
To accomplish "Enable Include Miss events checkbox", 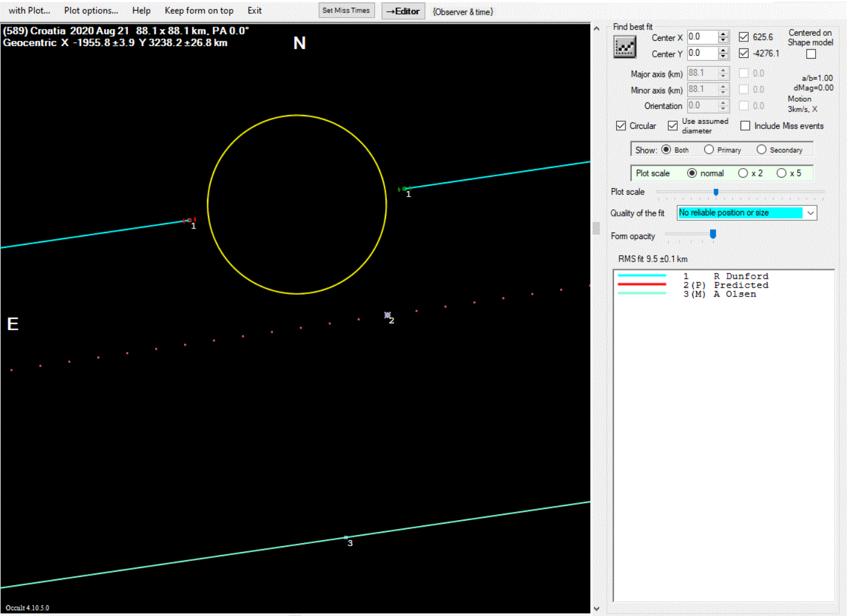I will click(745, 125).
